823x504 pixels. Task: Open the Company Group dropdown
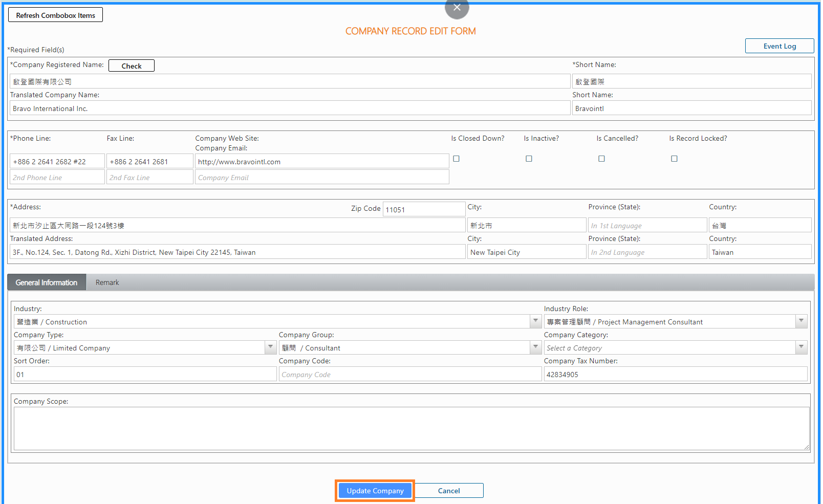pos(535,347)
